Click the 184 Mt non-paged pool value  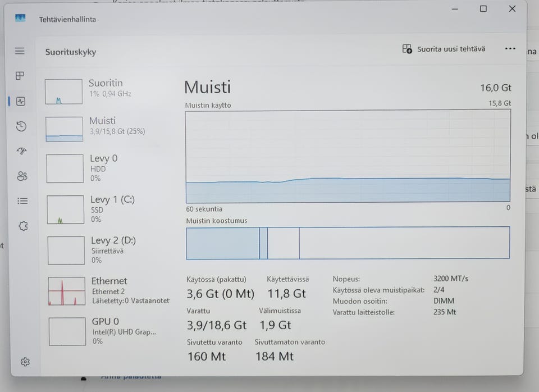tap(275, 357)
